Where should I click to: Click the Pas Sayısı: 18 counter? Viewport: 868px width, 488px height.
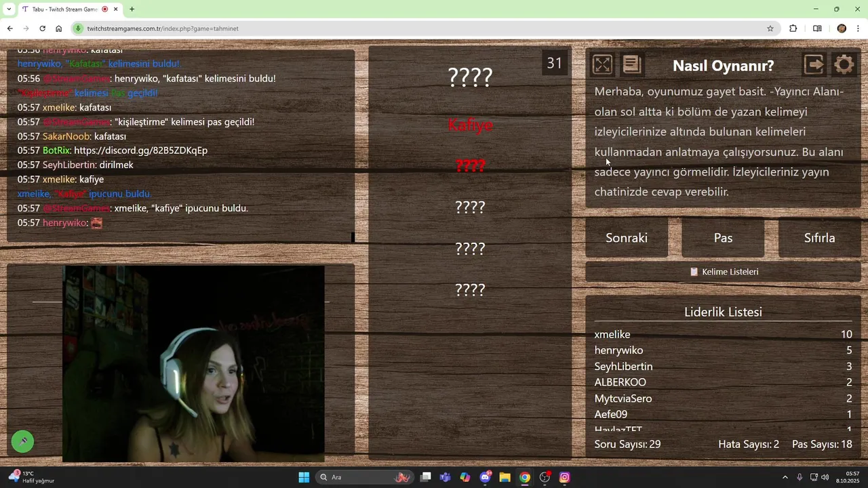click(x=822, y=445)
